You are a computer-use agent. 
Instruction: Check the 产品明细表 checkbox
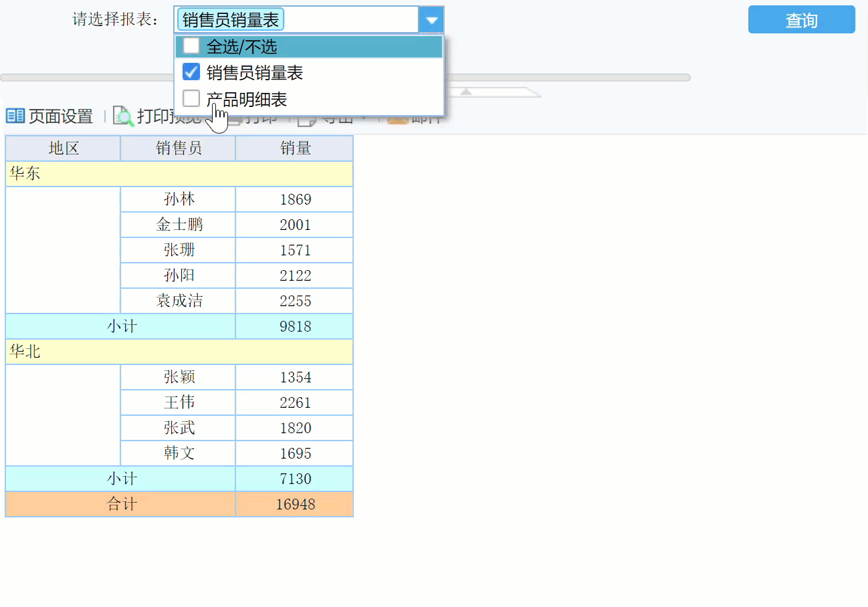(191, 98)
